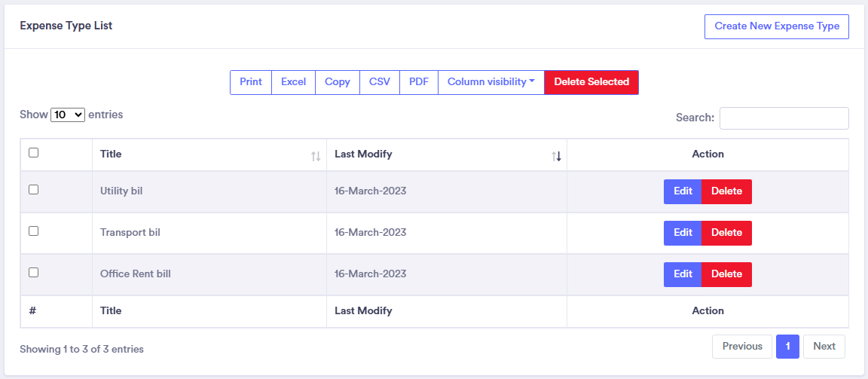Check the Office Rent bill checkbox
Screen dimensions: 868x379
[33, 273]
